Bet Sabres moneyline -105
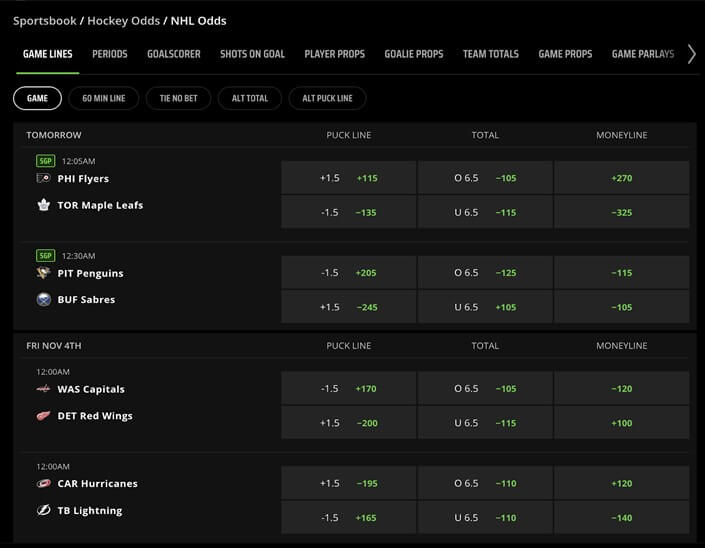Viewport: 705px width, 548px height. [622, 307]
